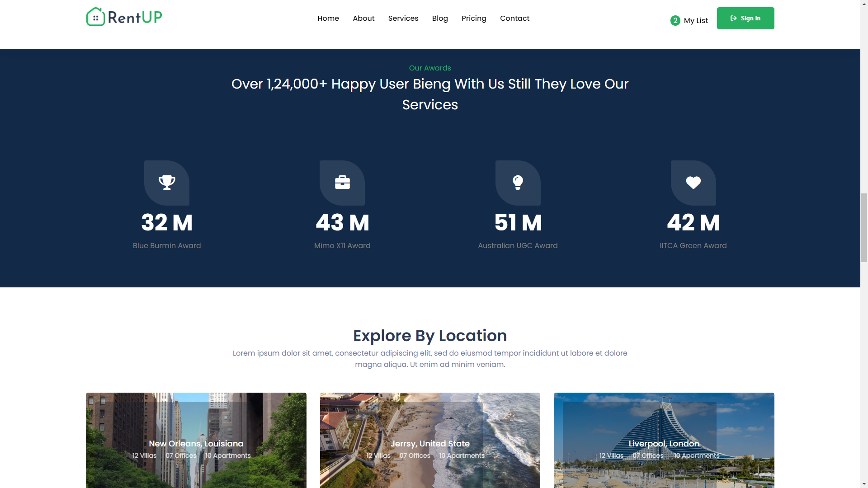Click the sign-in arrow icon

(733, 19)
